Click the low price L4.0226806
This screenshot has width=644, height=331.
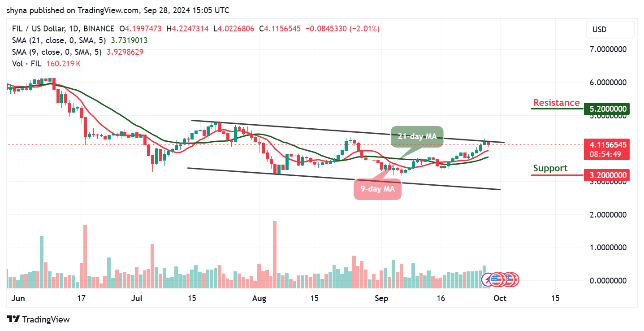(234, 29)
